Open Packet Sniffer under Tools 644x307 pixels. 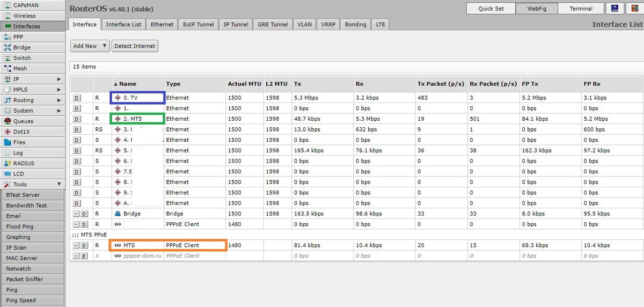click(x=33, y=279)
